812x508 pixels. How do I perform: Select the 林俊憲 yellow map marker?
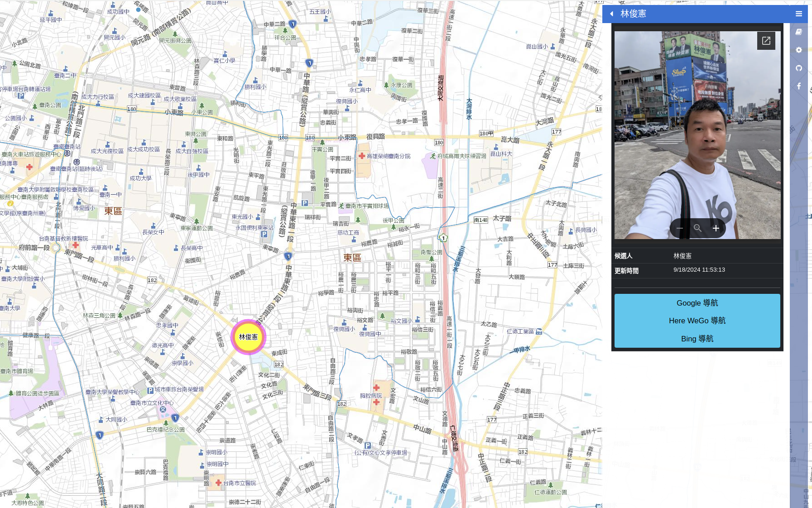248,337
